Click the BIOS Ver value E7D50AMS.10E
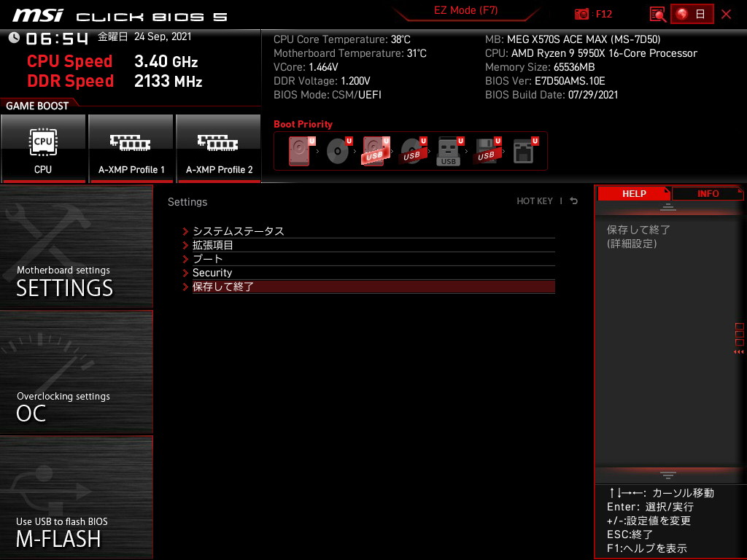747x560 pixels. [570, 81]
